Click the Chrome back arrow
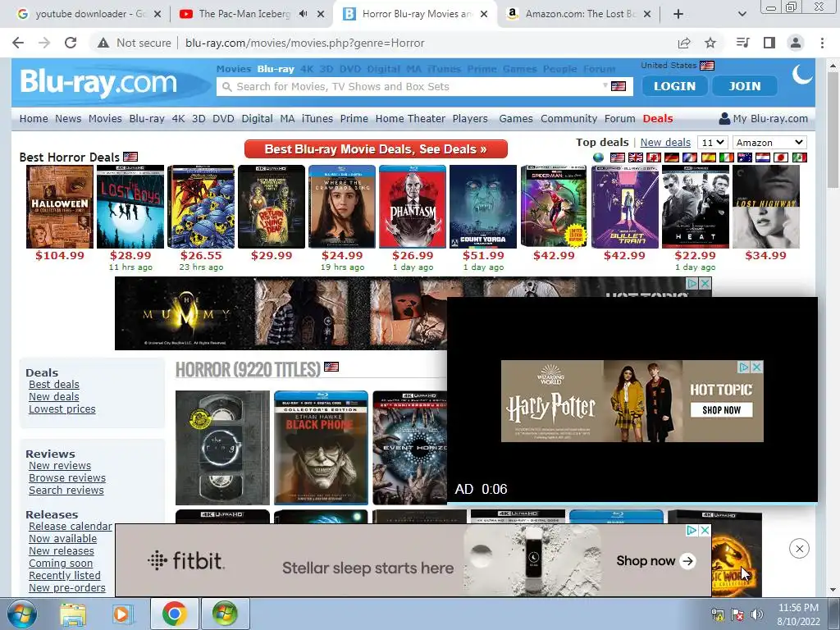 pyautogui.click(x=18, y=43)
